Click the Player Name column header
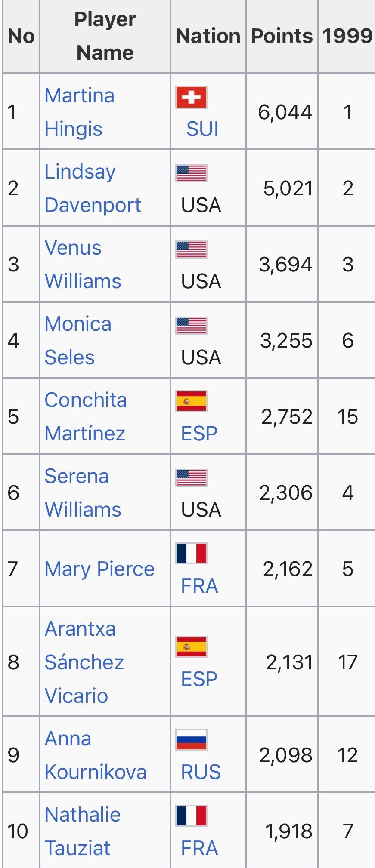This screenshot has width=375, height=868. [x=105, y=36]
